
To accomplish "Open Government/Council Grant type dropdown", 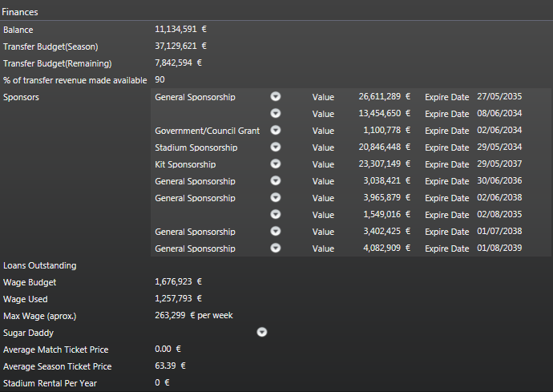I will pos(276,130).
